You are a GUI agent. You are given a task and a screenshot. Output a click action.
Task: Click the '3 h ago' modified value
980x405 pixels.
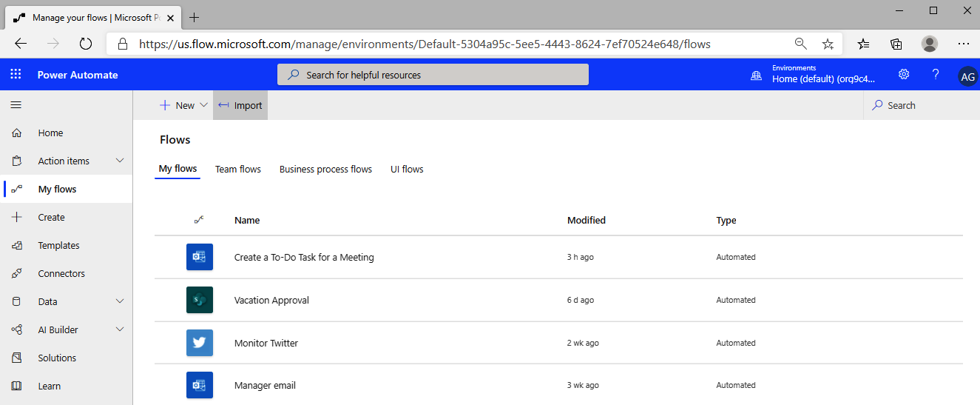point(581,257)
